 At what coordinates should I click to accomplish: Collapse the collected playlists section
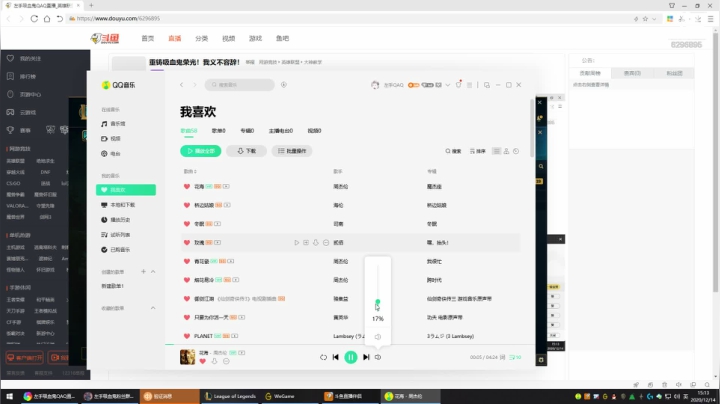pos(153,308)
